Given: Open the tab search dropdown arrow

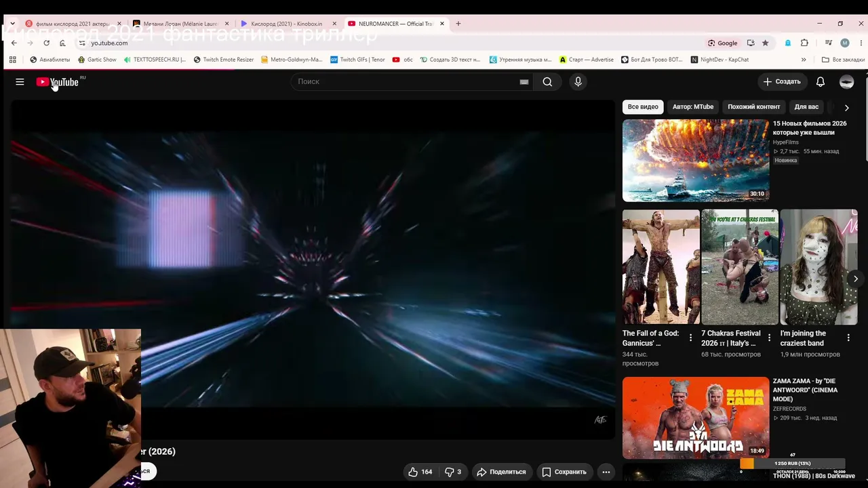Looking at the screenshot, I should [x=12, y=24].
